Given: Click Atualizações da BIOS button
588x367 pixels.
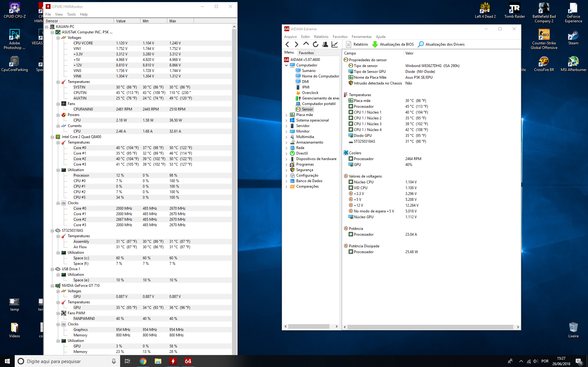Looking at the screenshot, I should pos(393,44).
